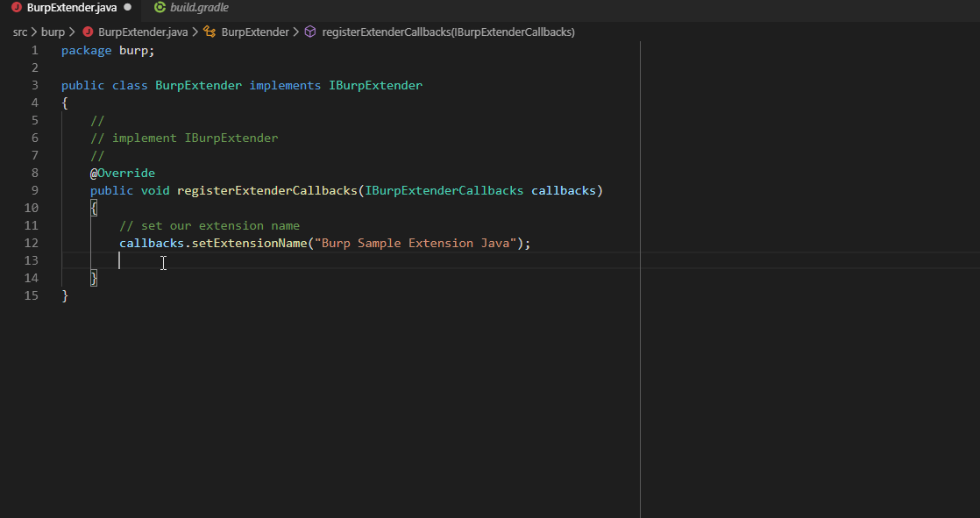Click the Gradle icon on build.gradle tab

pyautogui.click(x=160, y=8)
